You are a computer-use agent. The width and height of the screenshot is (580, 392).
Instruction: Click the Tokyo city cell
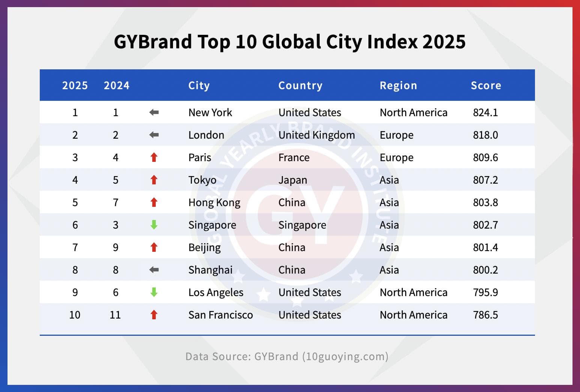click(202, 180)
